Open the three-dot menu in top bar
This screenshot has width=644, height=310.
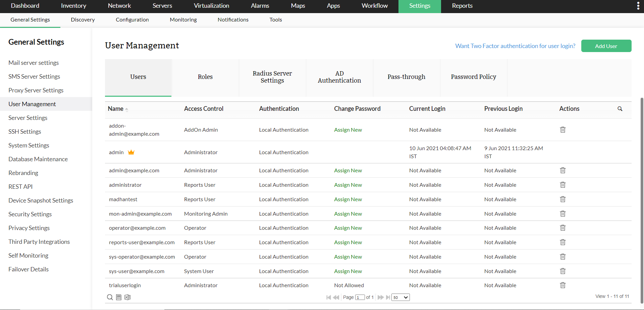pyautogui.click(x=638, y=6)
